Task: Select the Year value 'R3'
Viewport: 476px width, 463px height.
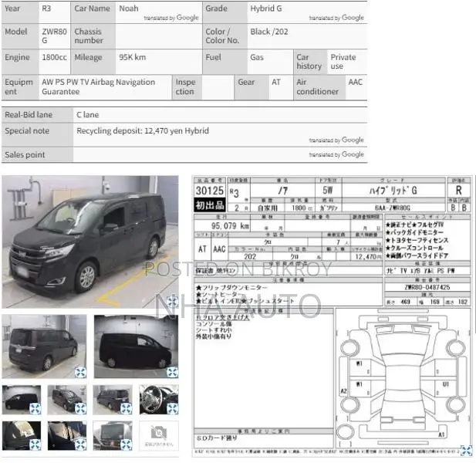Action: tap(46, 8)
